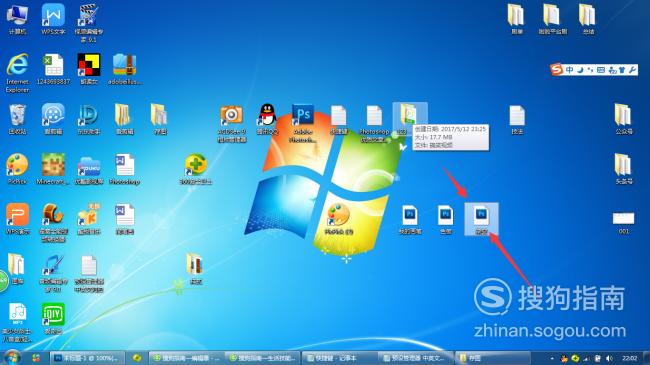Select the Photoshop text document near the 123 folder
Image resolution: width=650 pixels, height=365 pixels.
374,123
